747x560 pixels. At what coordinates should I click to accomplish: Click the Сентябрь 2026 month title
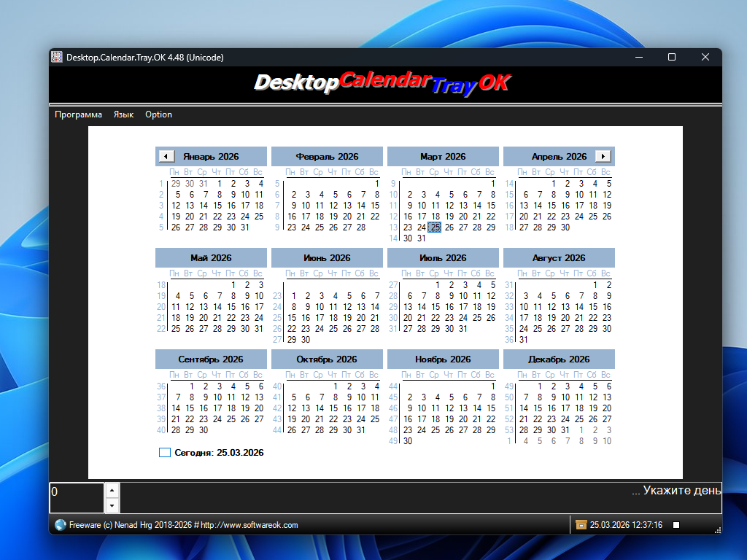211,359
